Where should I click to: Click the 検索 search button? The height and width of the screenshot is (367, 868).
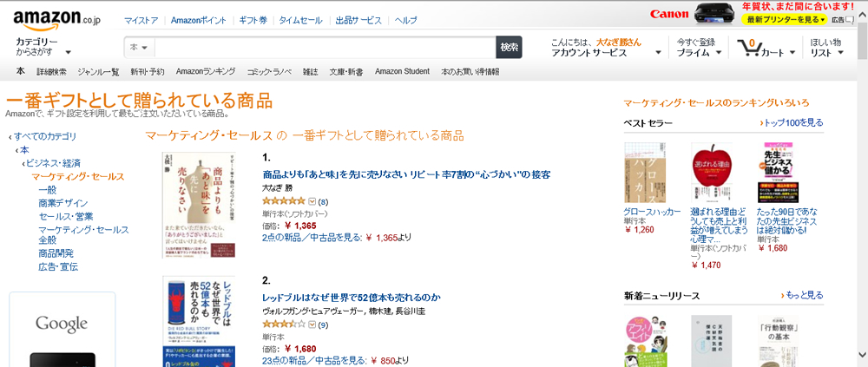[x=509, y=48]
